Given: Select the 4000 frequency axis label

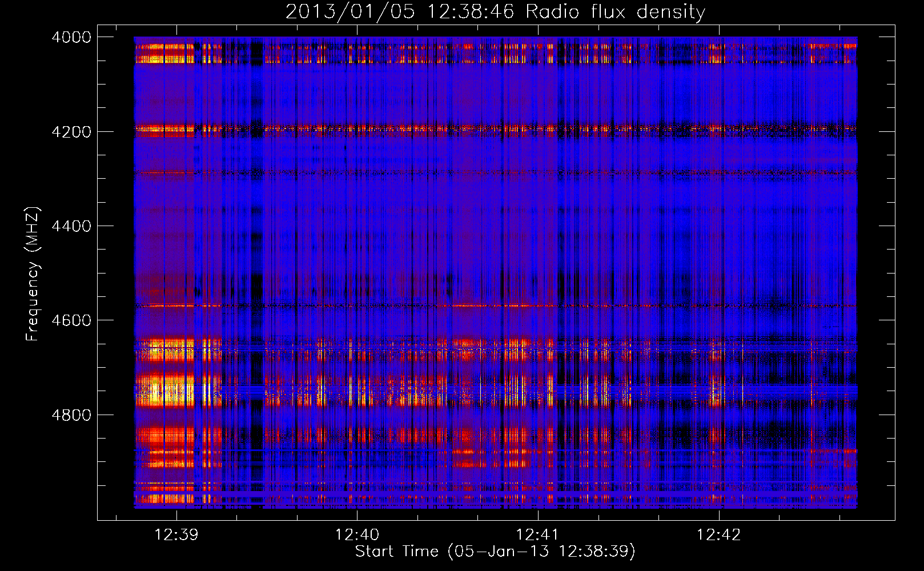Looking at the screenshot, I should (71, 37).
